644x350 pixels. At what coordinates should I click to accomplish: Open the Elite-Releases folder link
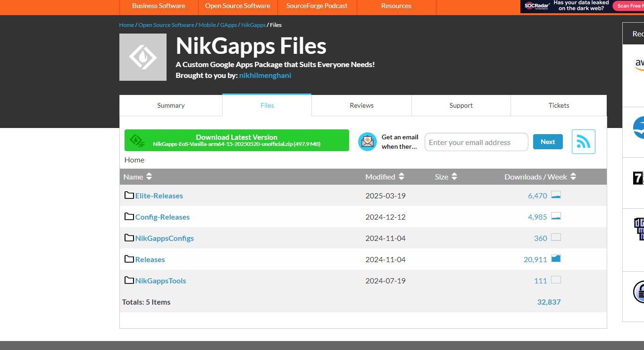pos(159,196)
